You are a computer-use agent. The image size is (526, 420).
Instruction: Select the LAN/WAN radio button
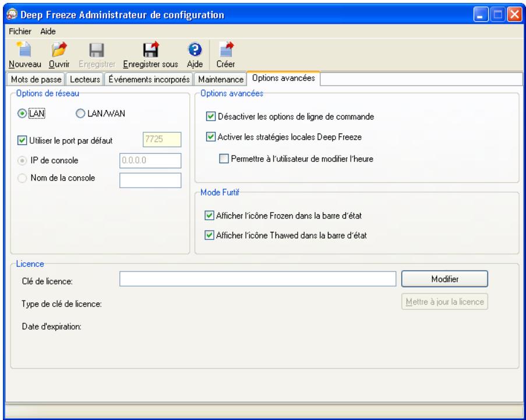coord(80,114)
